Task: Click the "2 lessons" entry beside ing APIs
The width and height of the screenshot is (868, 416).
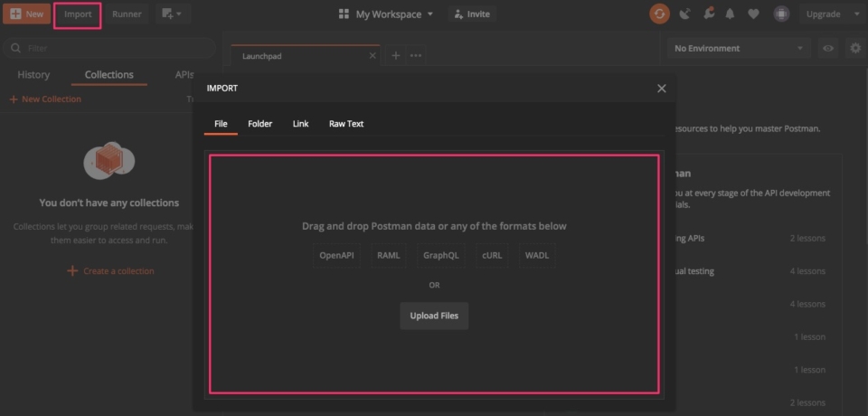Action: pos(807,238)
